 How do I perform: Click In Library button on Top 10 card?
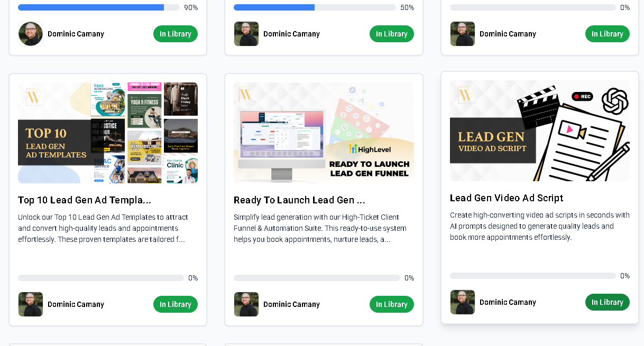pos(176,304)
